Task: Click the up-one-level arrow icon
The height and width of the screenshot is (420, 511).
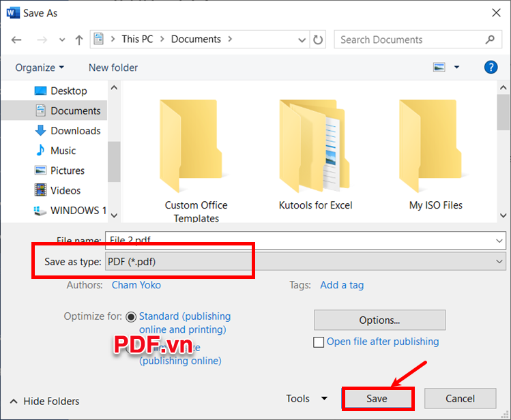Action: pyautogui.click(x=79, y=40)
